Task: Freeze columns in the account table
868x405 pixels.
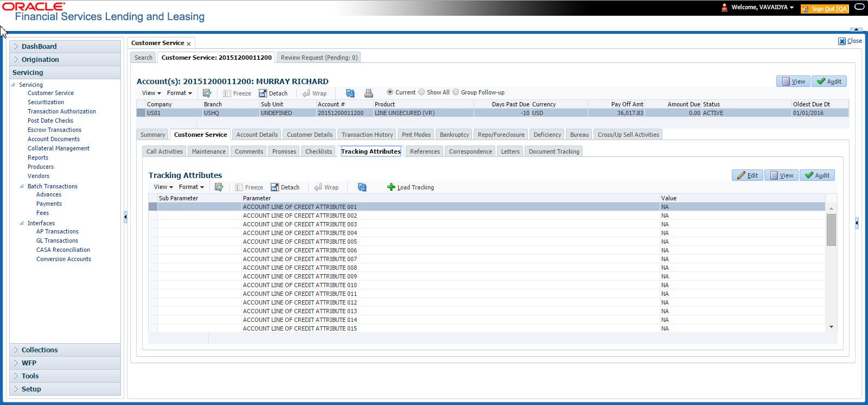Action: pos(237,93)
